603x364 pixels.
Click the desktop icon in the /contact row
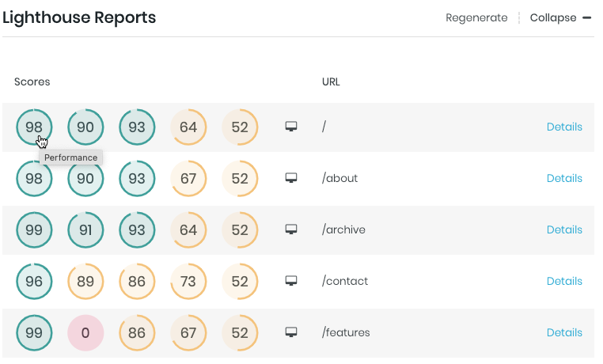(x=291, y=281)
